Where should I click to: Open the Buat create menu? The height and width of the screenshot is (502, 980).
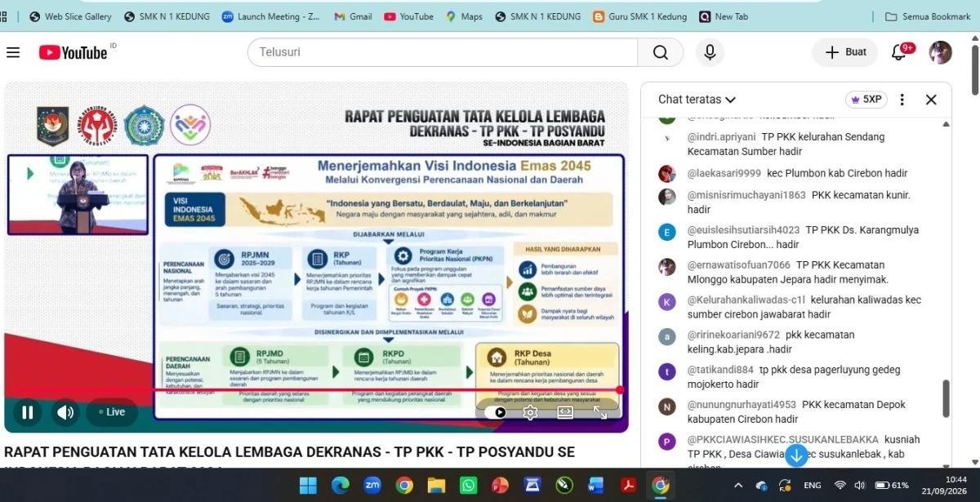(x=845, y=52)
